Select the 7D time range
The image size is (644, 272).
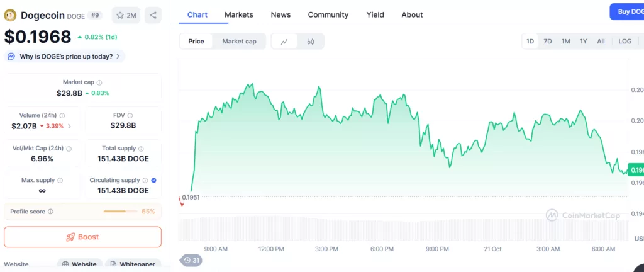click(x=548, y=42)
